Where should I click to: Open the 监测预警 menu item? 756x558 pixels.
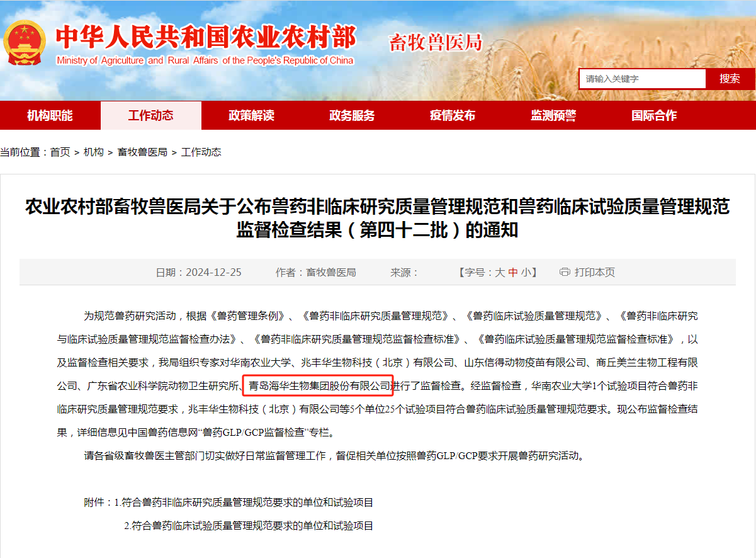click(553, 115)
